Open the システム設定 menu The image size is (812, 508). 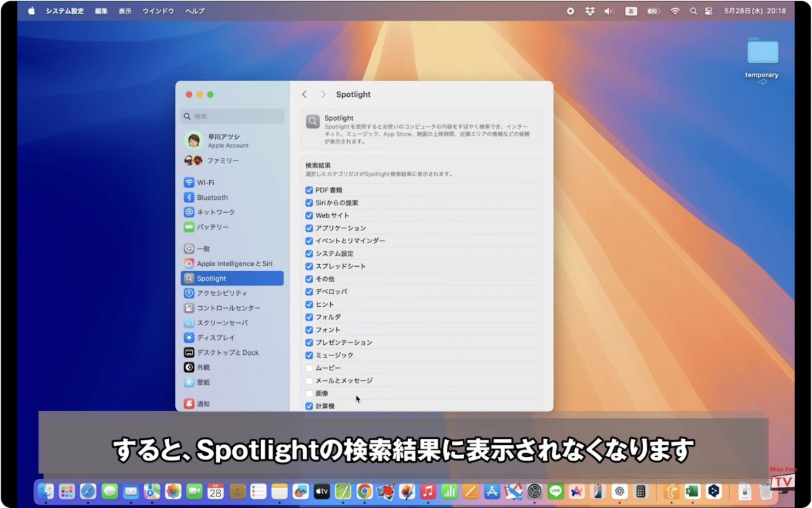pos(65,11)
